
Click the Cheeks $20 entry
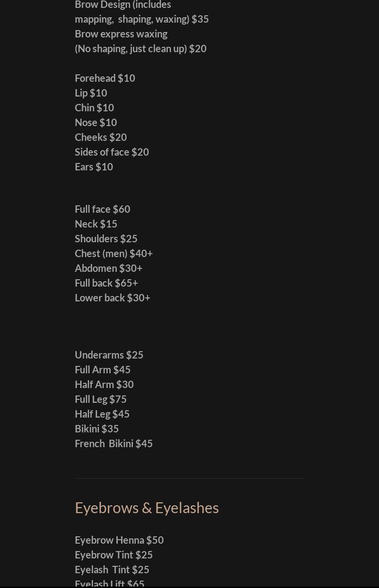pos(101,137)
